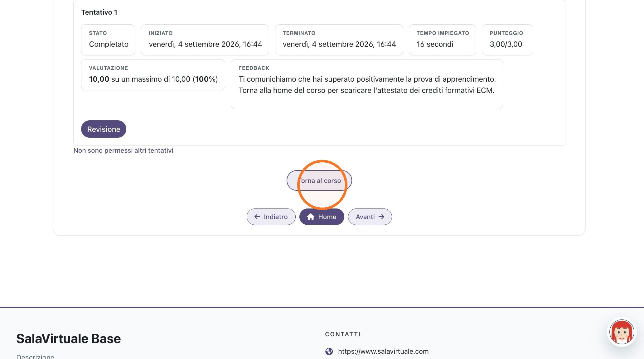Viewport: 644px width, 359px height.
Task: Click the house icon in Home button
Action: coord(311,217)
